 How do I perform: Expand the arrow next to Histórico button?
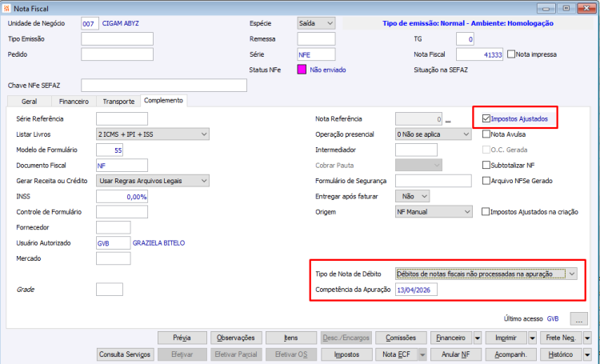pos(587,354)
